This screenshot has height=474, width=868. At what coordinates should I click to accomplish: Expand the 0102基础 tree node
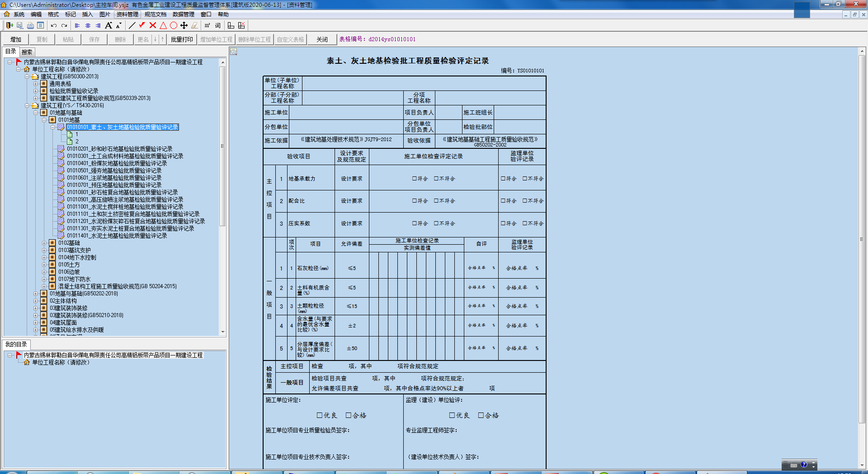(x=44, y=243)
